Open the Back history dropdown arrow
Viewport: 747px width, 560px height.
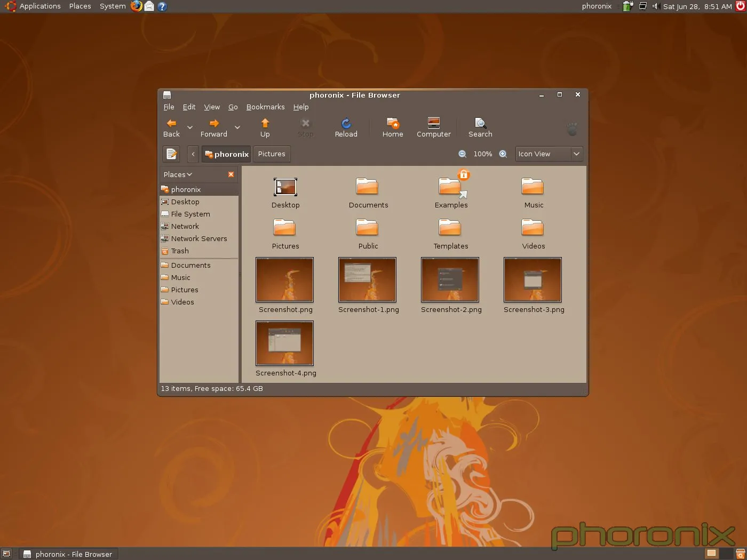189,128
